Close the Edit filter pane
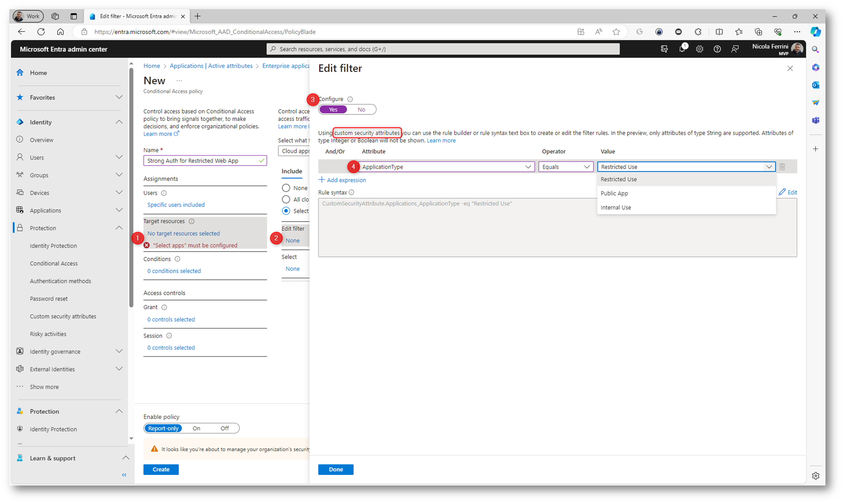The image size is (844, 504). [790, 68]
